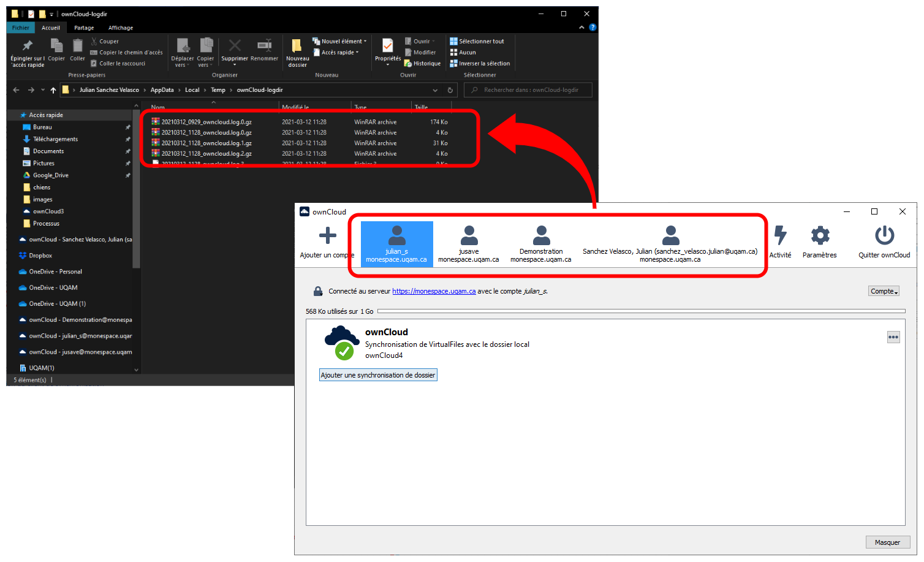Image resolution: width=924 pixels, height=562 pixels.
Task: Click the Explorer sidebar vertical scrollbar
Action: pyautogui.click(x=136, y=190)
